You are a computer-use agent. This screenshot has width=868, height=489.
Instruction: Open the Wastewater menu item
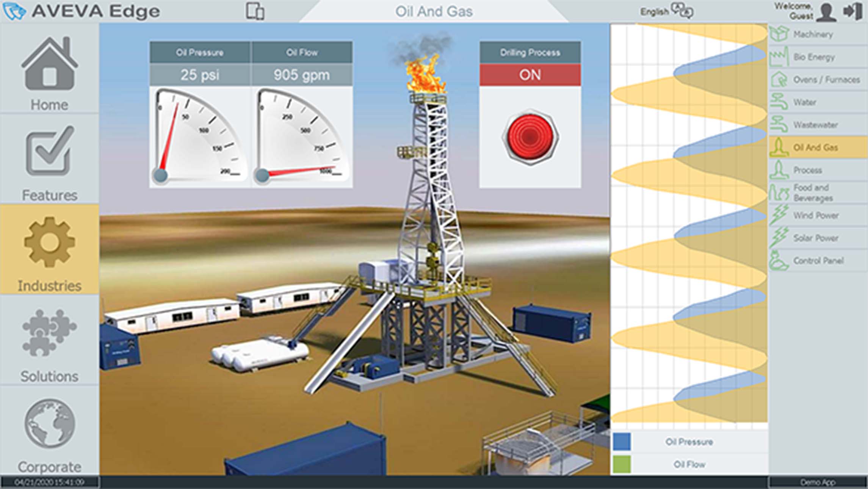(x=818, y=125)
